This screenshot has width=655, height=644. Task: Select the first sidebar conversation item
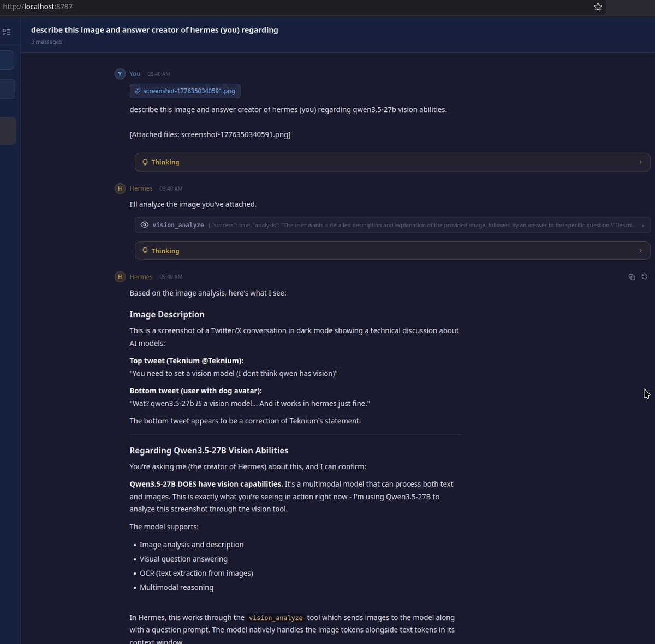coord(7,60)
